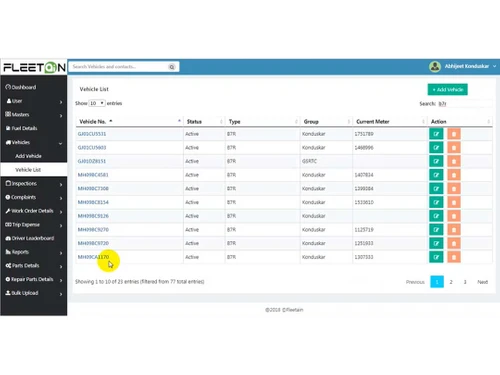
Task: Edit vehicle MH09BC9126
Action: pyautogui.click(x=436, y=216)
